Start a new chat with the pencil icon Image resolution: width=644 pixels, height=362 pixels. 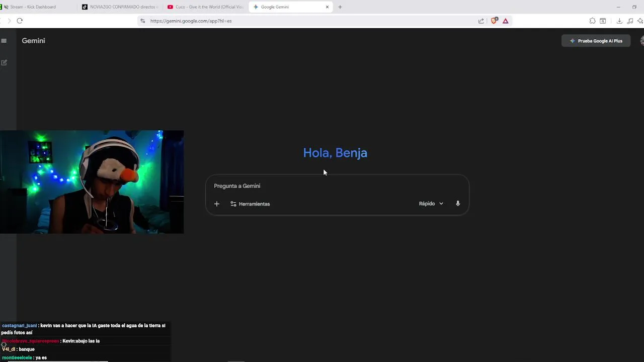click(x=4, y=62)
